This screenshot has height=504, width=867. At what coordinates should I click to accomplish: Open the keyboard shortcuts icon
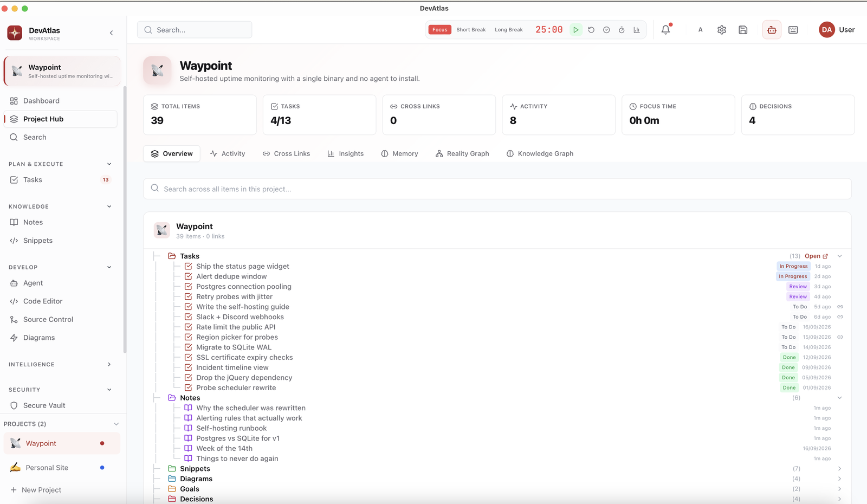pos(793,30)
